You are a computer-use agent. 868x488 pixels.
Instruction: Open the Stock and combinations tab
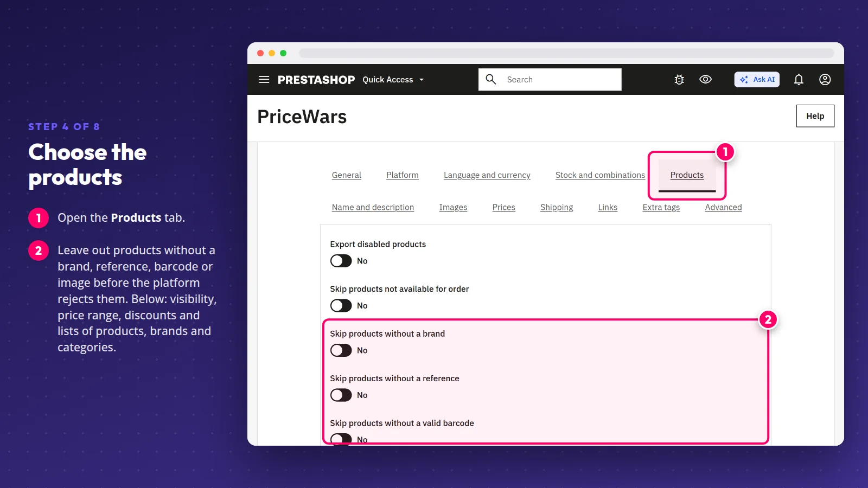click(600, 175)
